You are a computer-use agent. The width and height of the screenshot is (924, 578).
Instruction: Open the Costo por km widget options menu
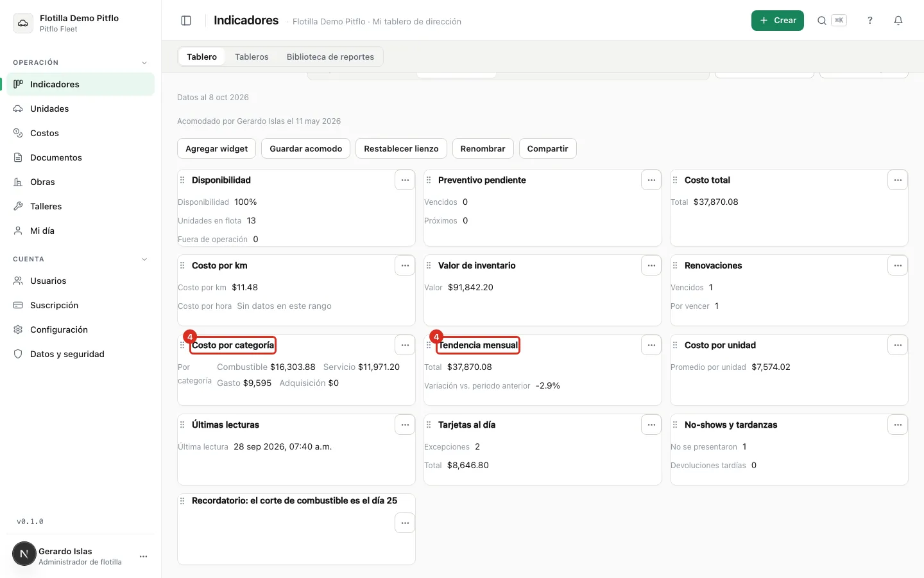tap(405, 266)
